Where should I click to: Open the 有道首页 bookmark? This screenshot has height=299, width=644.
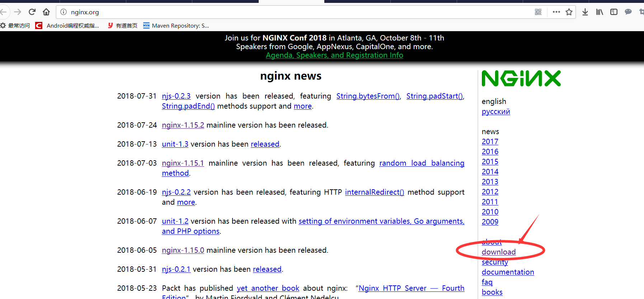pos(122,26)
